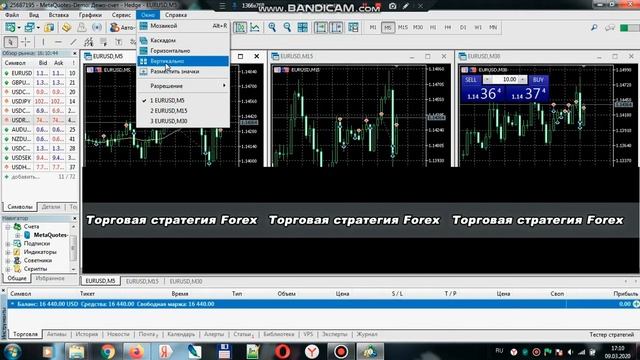This screenshot has width=640, height=360.
Task: Click the signals radio icon
Action: 97,28
